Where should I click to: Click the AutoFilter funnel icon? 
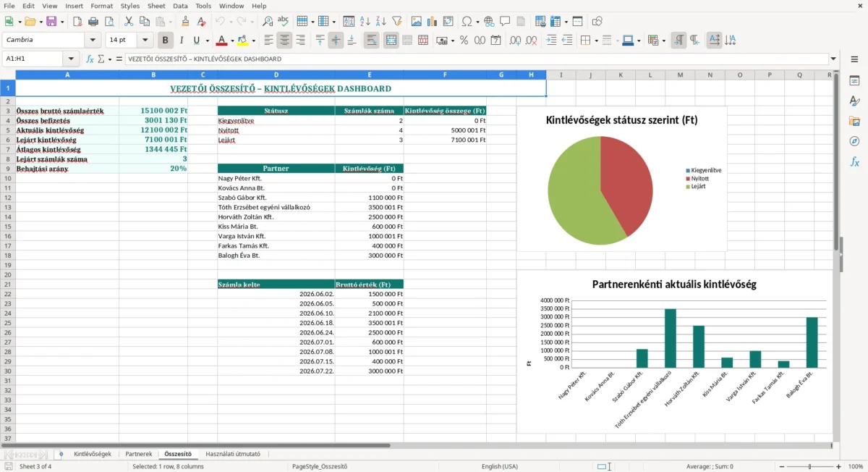[x=397, y=21]
